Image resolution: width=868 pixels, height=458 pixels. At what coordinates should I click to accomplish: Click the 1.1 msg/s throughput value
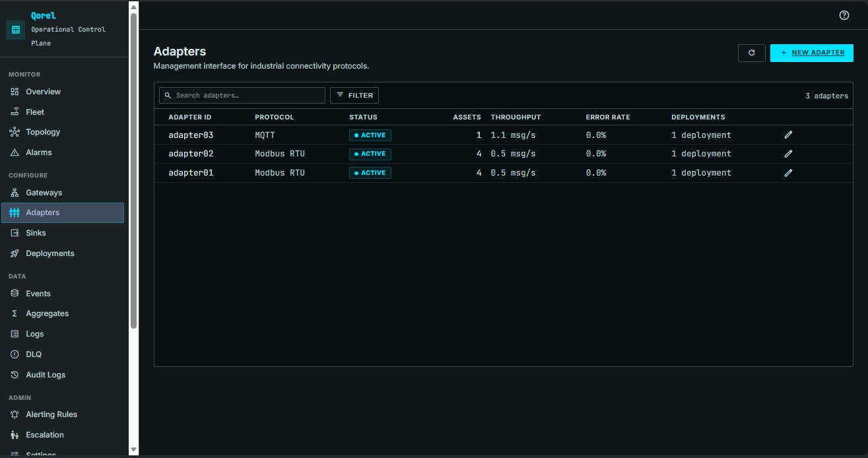(x=513, y=135)
